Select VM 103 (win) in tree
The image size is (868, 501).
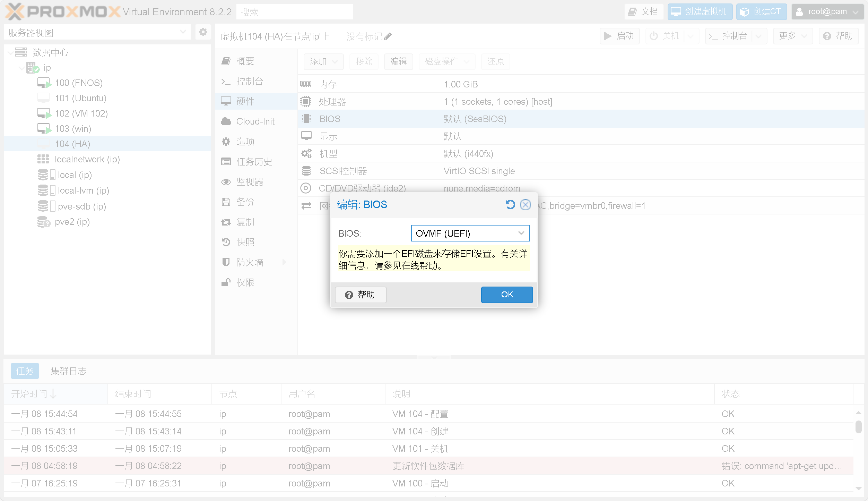pyautogui.click(x=73, y=129)
